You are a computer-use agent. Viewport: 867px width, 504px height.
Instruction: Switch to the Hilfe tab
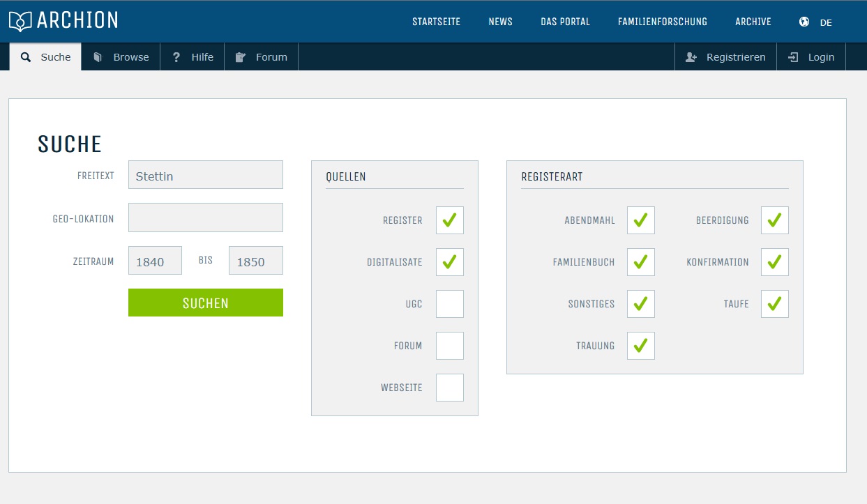[193, 57]
